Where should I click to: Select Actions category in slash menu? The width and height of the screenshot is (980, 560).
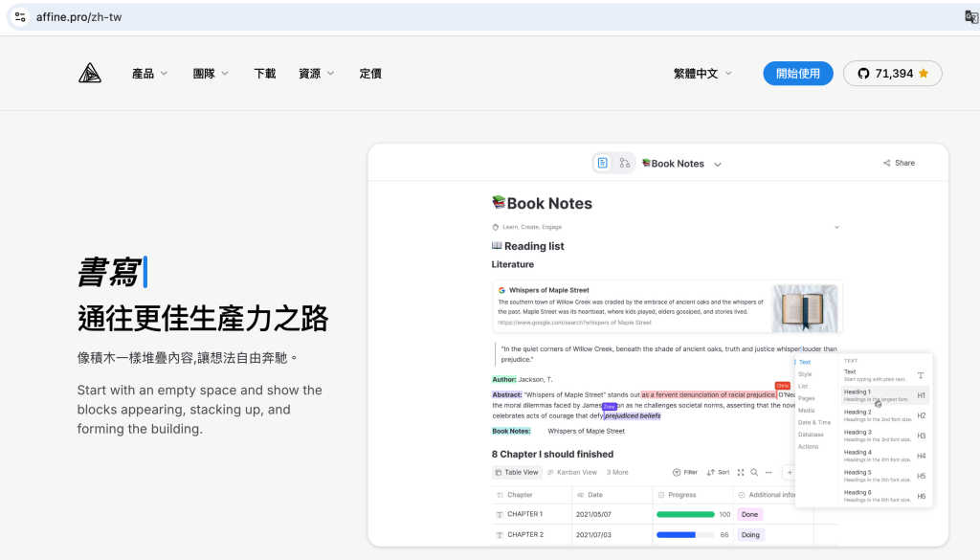click(x=808, y=447)
